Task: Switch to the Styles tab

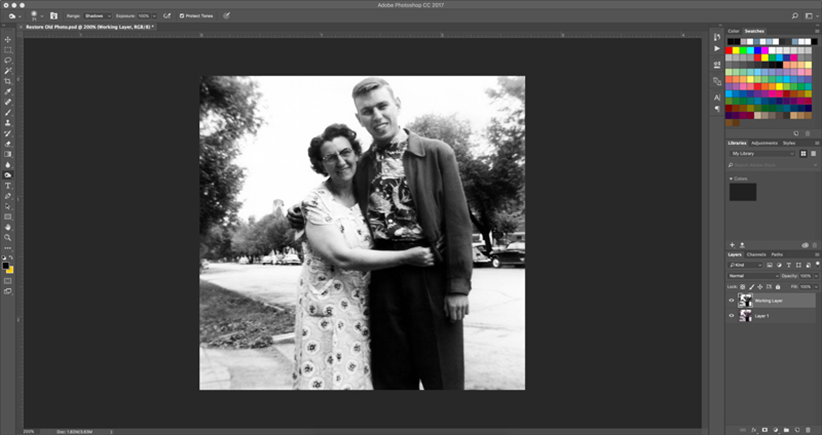Action: pyautogui.click(x=789, y=143)
